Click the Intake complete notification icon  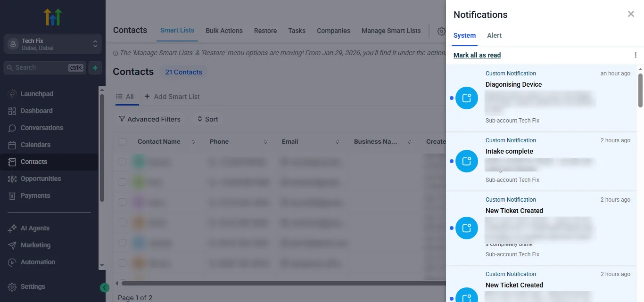click(x=467, y=161)
